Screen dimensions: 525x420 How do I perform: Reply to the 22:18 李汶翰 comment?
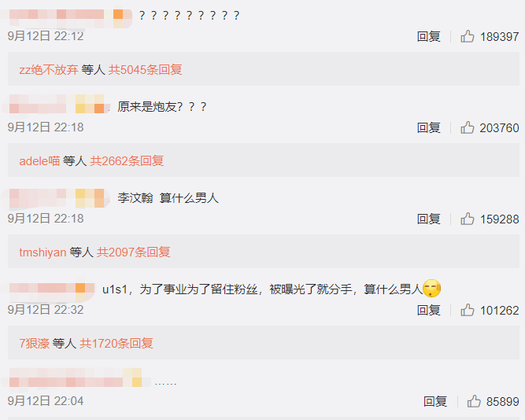(428, 219)
